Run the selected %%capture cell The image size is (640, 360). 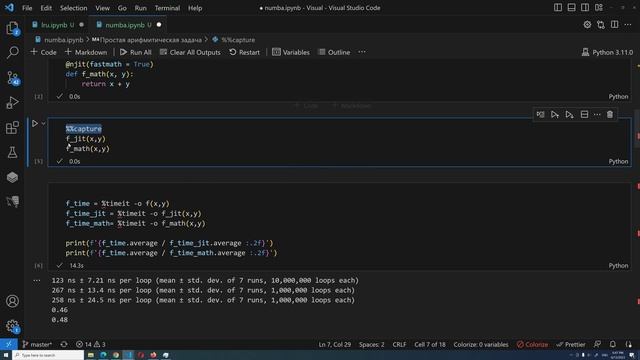click(35, 123)
